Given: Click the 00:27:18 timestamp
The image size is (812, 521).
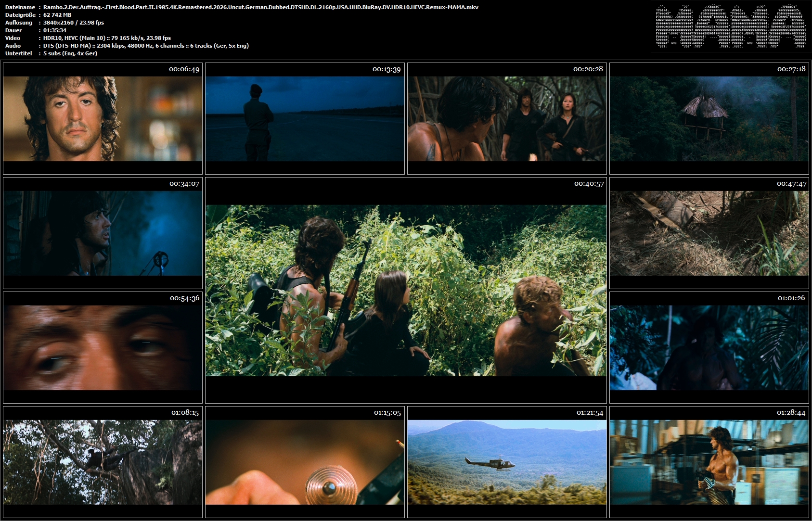Looking at the screenshot, I should tap(791, 69).
